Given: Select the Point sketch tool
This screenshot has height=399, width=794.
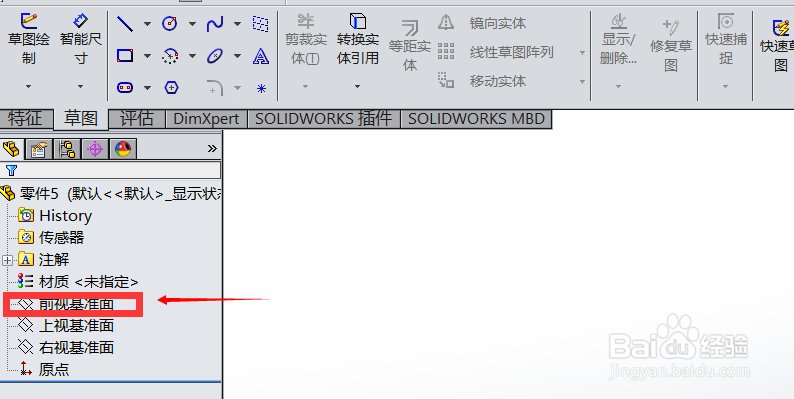Looking at the screenshot, I should point(261,89).
